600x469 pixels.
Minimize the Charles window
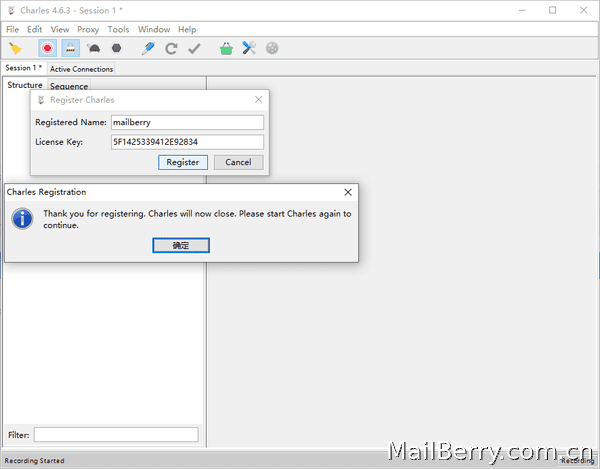[x=522, y=10]
